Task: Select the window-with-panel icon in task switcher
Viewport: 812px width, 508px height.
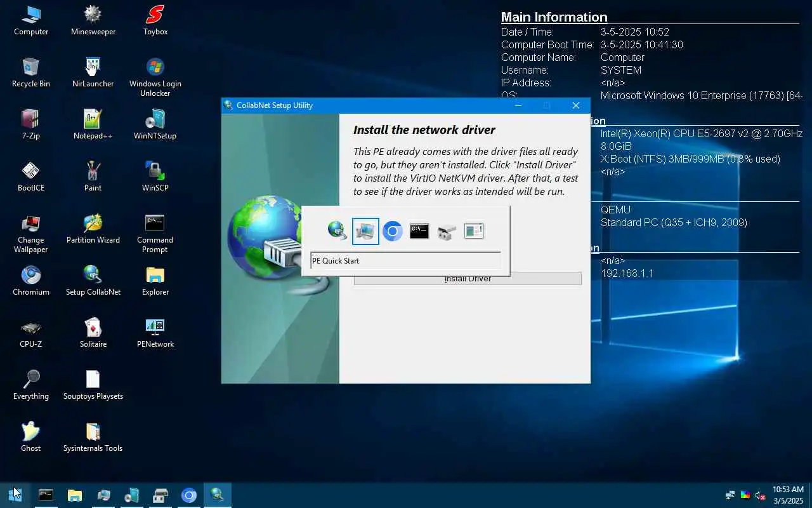Action: tap(474, 231)
